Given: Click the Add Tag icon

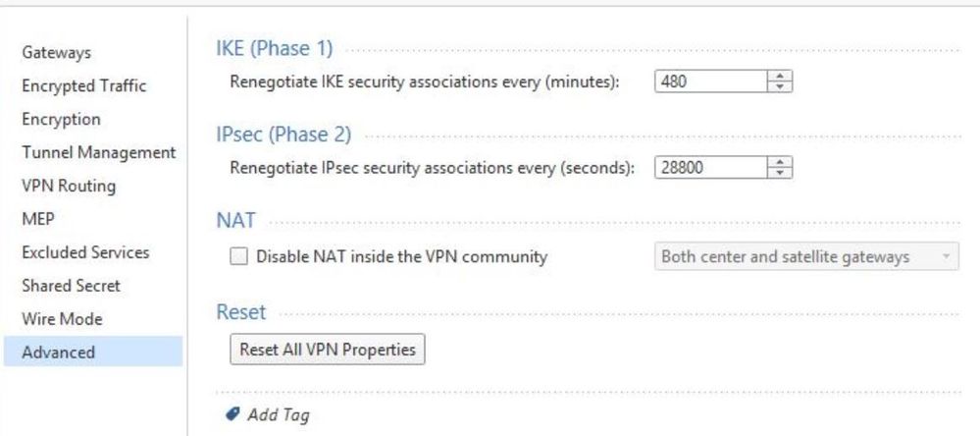Looking at the screenshot, I should coord(232,413).
